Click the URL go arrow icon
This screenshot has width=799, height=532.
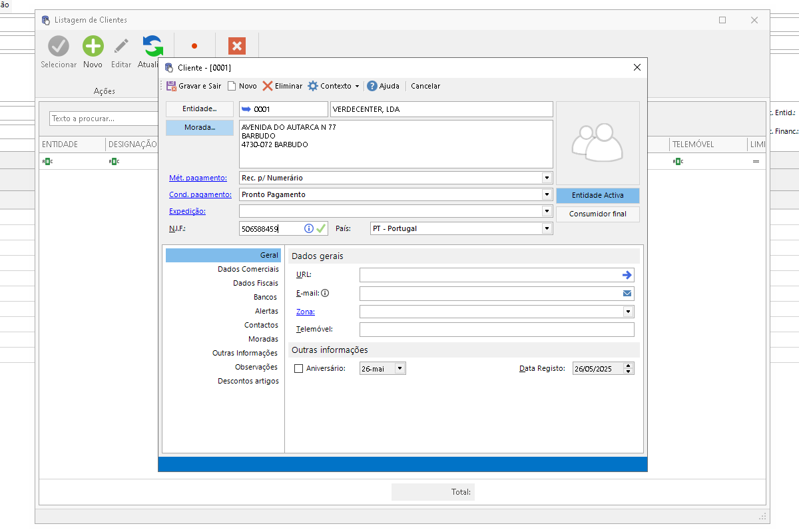click(x=627, y=275)
